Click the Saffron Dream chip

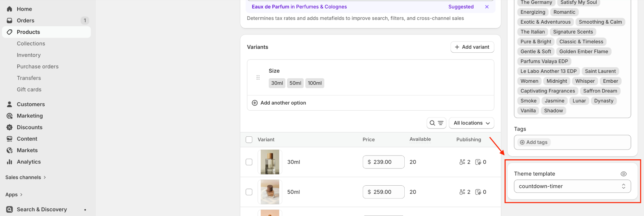[x=600, y=91]
